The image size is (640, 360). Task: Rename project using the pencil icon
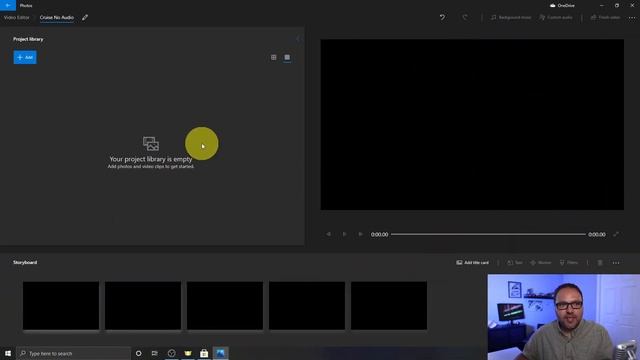85,18
